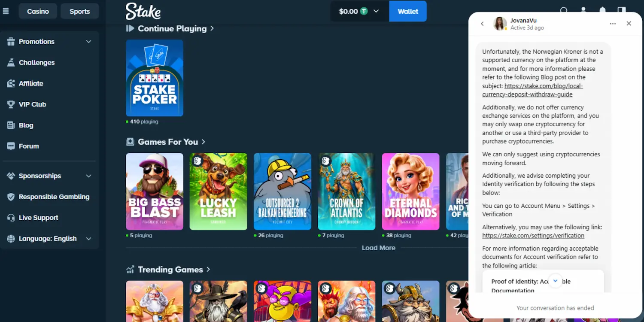The height and width of the screenshot is (322, 644).
Task: Open the Lucky Leash game
Action: (219, 191)
